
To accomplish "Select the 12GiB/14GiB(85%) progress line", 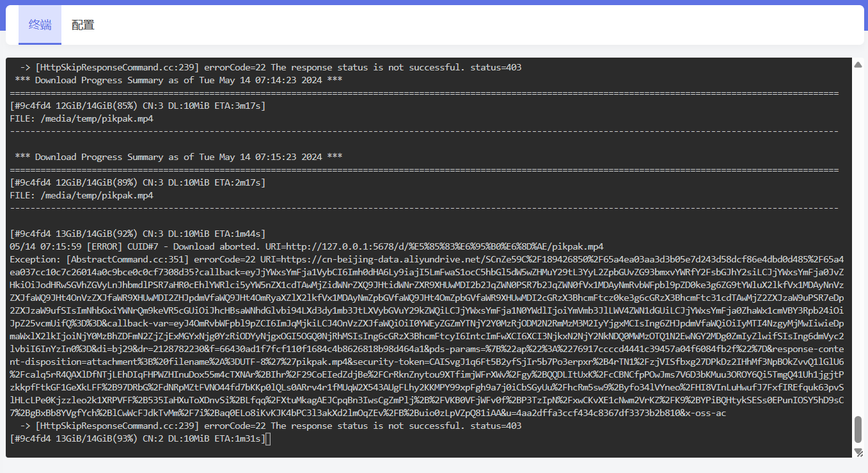I will pos(138,106).
